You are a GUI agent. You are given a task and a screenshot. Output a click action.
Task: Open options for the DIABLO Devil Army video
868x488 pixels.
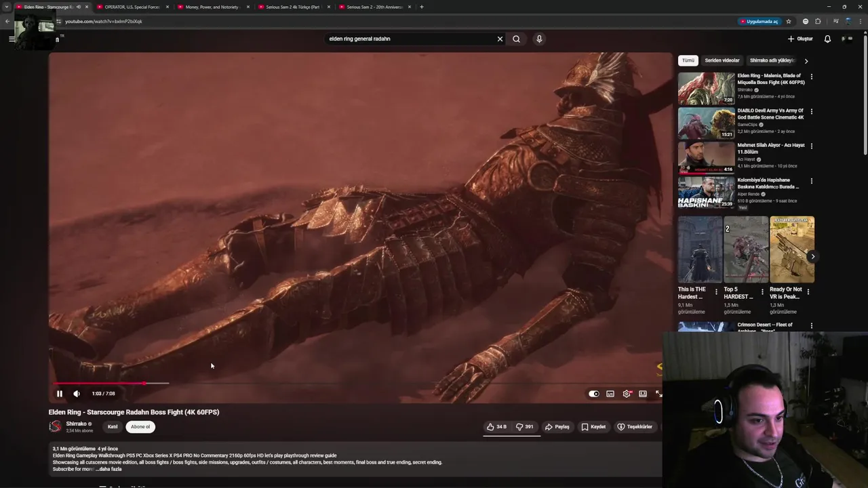click(x=811, y=112)
